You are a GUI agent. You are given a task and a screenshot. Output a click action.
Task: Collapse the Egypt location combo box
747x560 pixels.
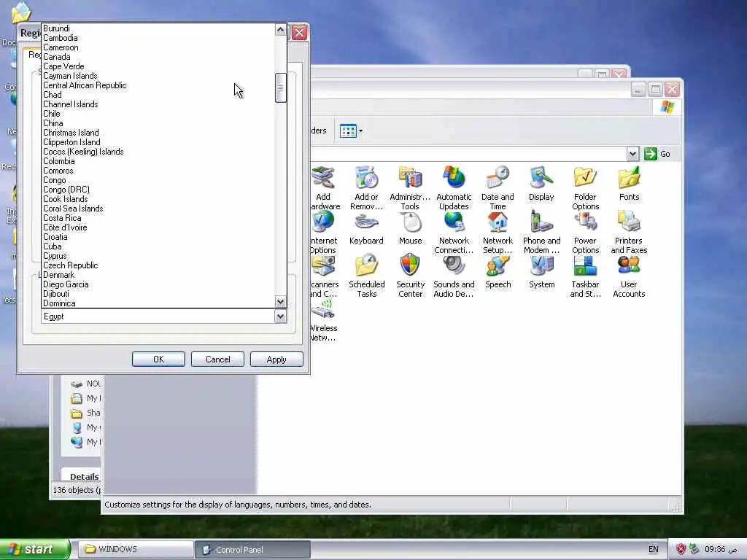click(281, 316)
